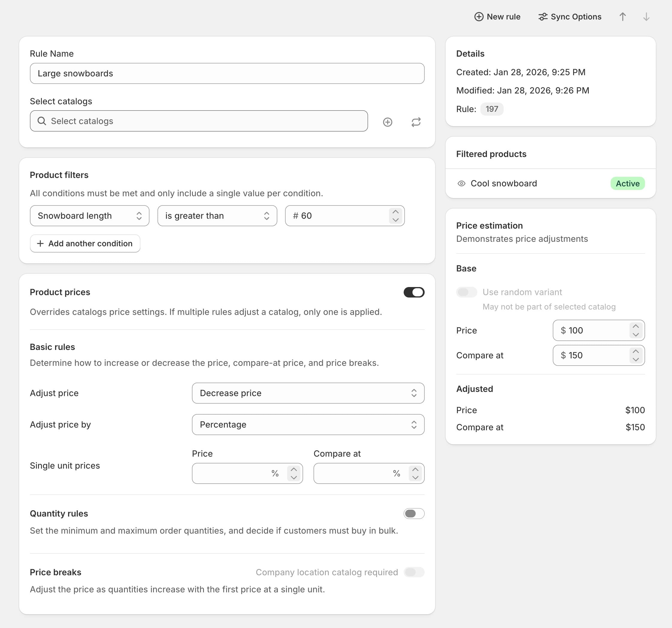This screenshot has width=672, height=628.
Task: Click the sync catalogs icon
Action: (415, 122)
